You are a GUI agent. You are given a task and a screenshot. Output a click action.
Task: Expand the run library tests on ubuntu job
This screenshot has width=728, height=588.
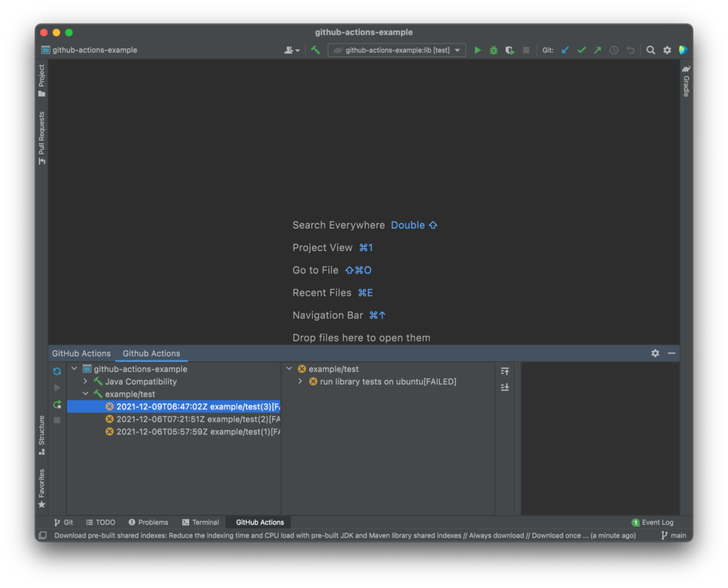coord(301,381)
